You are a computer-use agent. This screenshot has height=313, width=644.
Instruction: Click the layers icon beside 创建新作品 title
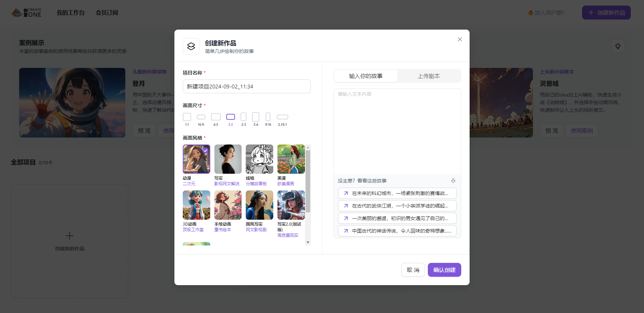(x=191, y=46)
